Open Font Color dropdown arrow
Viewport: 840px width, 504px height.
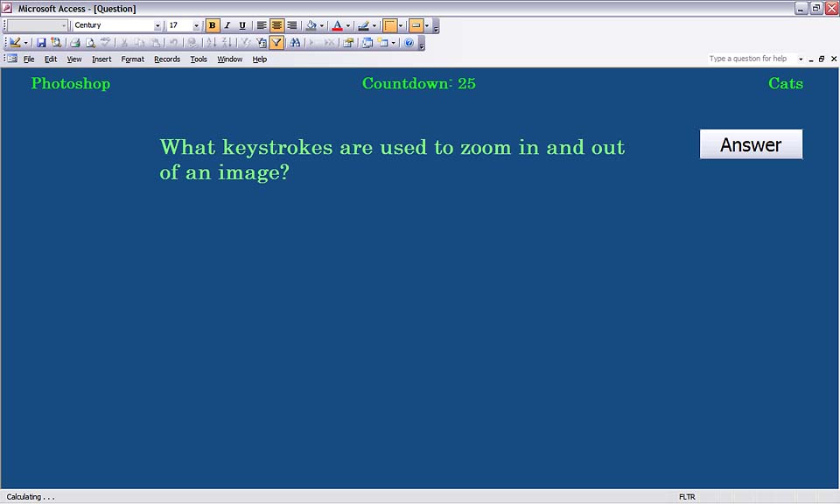347,25
